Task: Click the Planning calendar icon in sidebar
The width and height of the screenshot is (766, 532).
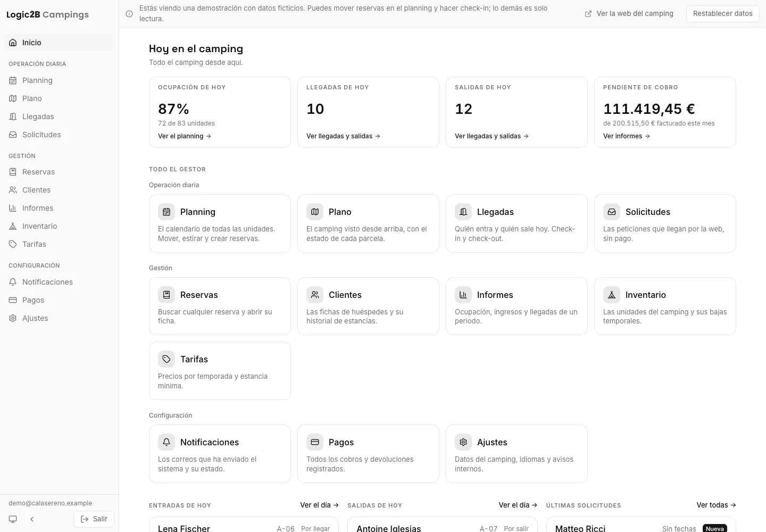Action: pyautogui.click(x=13, y=80)
